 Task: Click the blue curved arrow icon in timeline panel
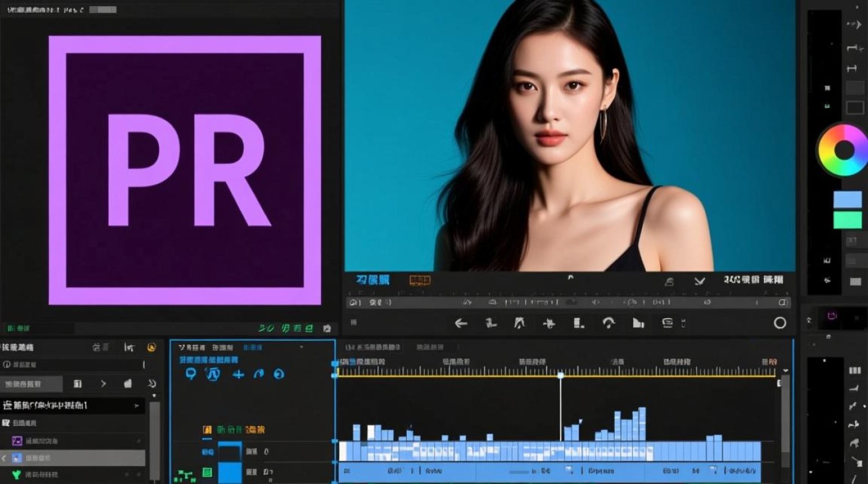coord(259,374)
